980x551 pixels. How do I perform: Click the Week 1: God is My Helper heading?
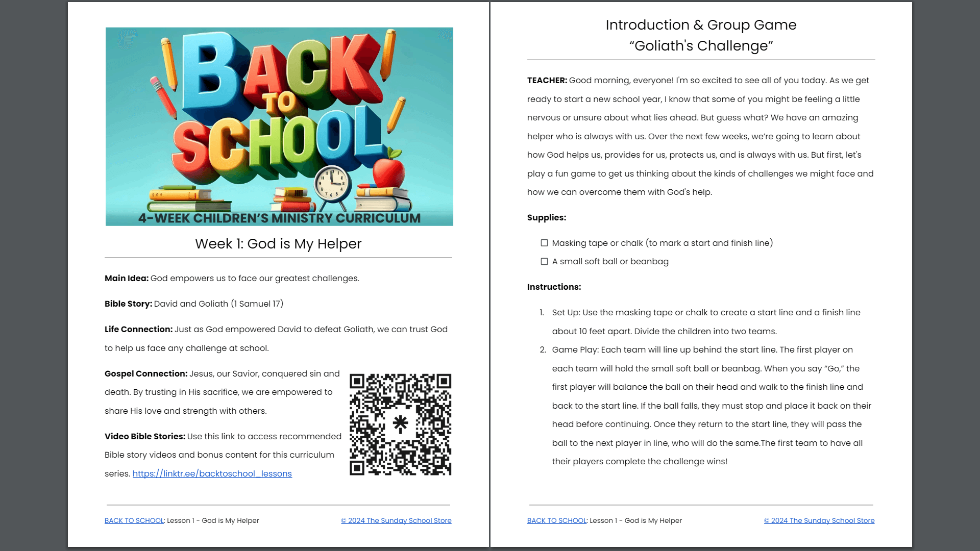tap(278, 244)
